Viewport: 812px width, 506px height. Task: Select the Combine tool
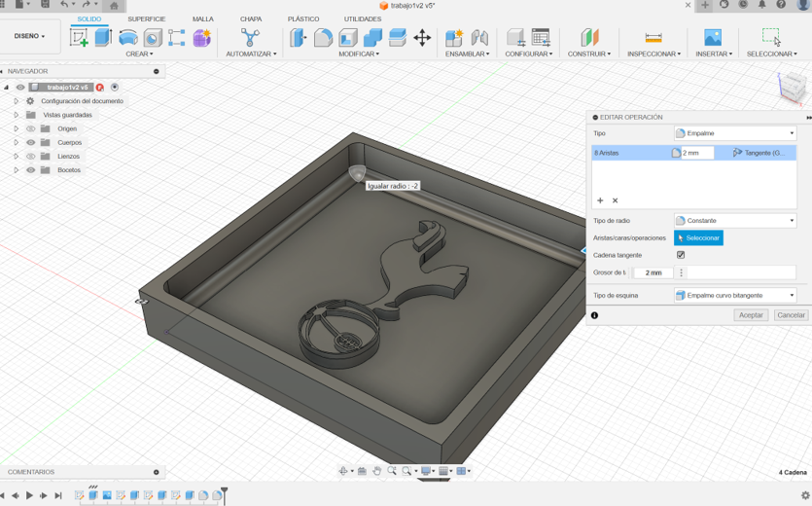tap(372, 38)
